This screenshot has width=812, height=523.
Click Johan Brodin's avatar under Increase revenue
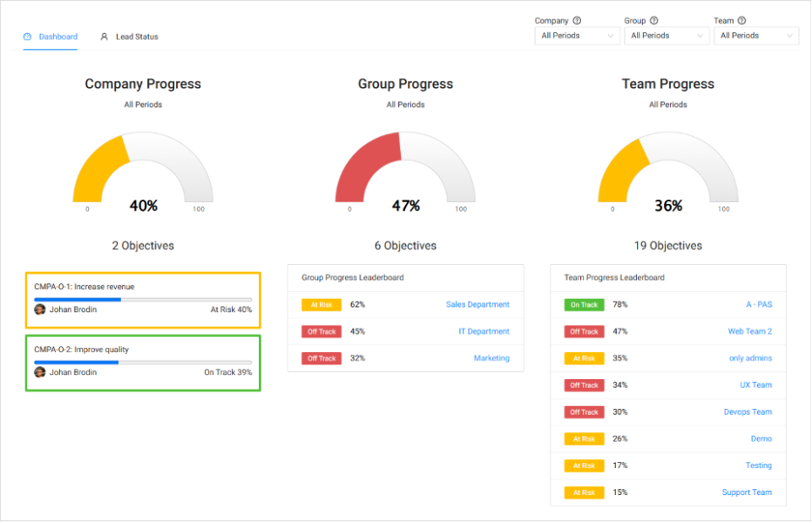point(39,309)
